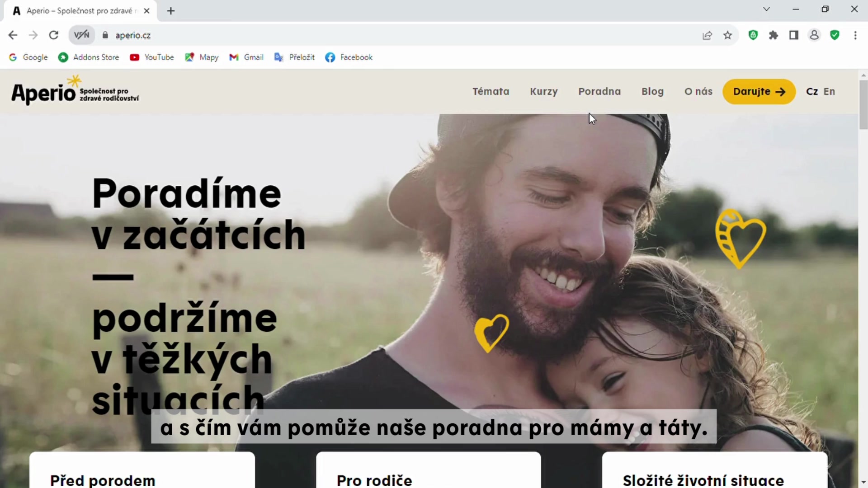The image size is (868, 488).
Task: Click the page scrollbar thumb
Action: click(863, 105)
